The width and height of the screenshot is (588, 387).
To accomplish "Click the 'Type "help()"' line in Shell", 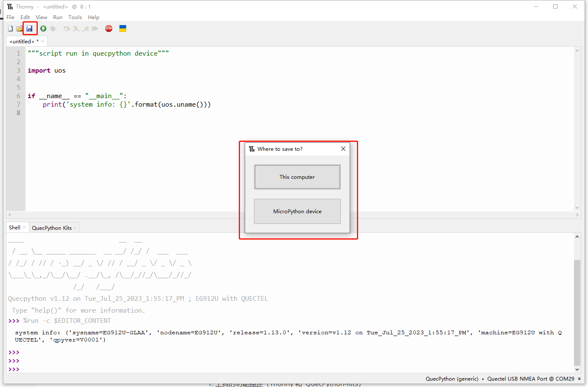I will pyautogui.click(x=79, y=311).
